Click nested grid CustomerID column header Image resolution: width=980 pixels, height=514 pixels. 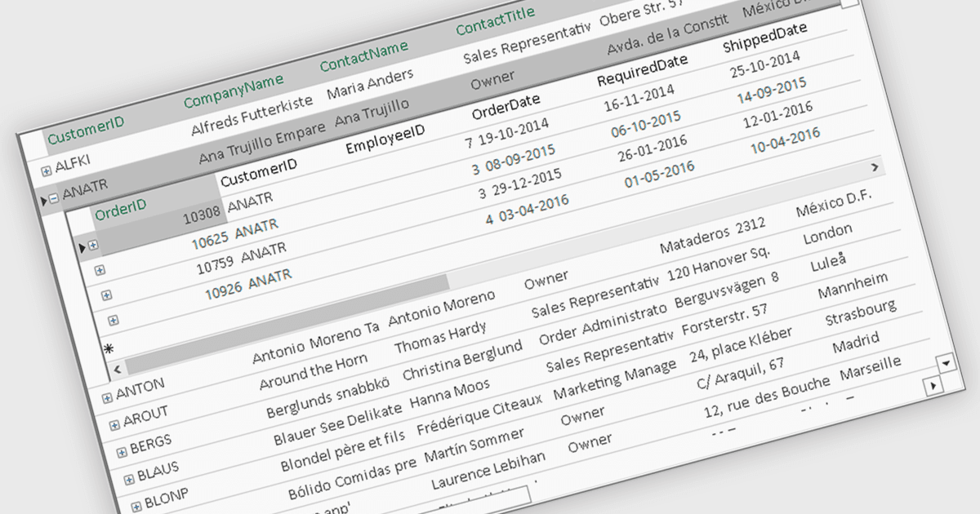tap(258, 174)
